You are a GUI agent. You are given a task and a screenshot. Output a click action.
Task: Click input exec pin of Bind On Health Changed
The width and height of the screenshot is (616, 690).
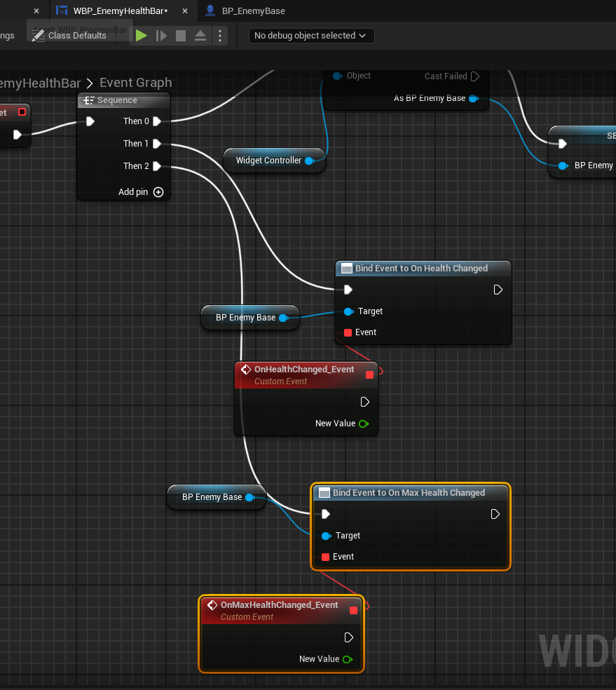[348, 290]
